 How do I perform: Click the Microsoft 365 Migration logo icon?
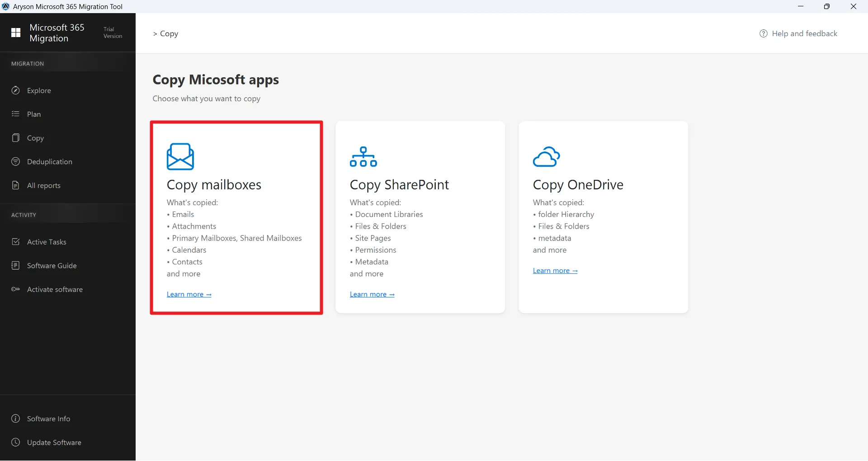click(16, 33)
